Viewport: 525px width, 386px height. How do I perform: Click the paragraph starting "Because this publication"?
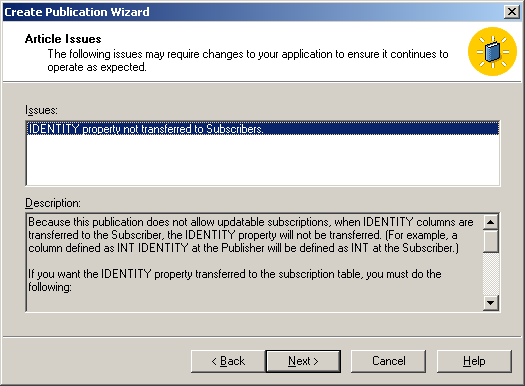(251, 235)
